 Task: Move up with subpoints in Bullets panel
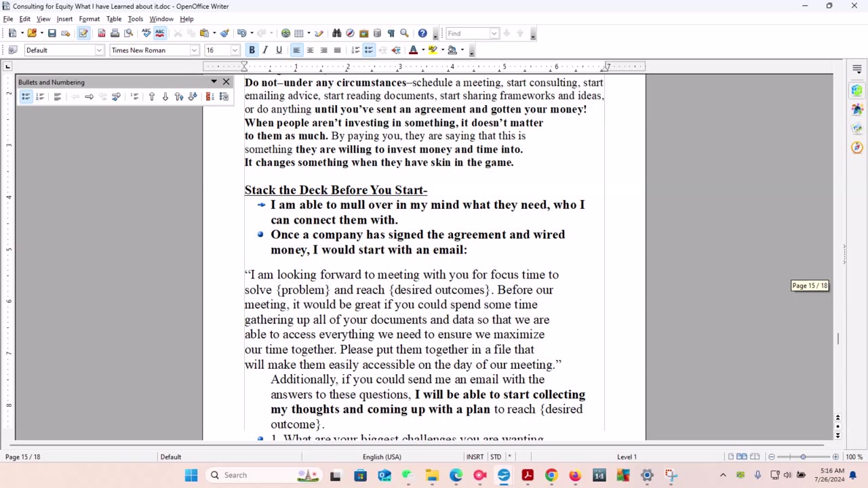pyautogui.click(x=179, y=97)
